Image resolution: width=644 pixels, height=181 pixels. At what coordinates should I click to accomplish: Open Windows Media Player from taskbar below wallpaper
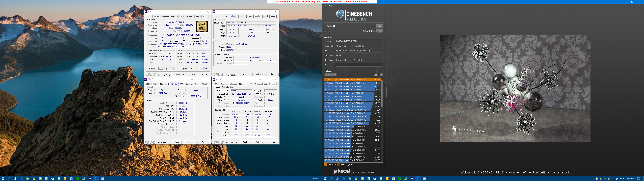[40, 178]
